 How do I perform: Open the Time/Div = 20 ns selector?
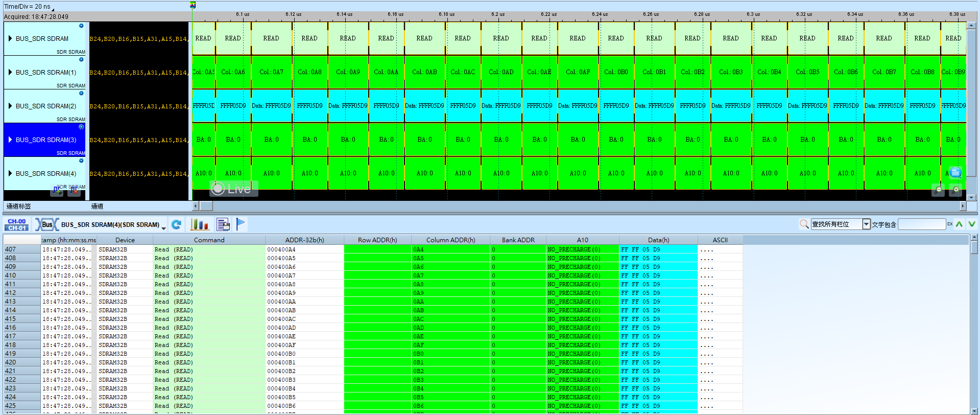28,7
